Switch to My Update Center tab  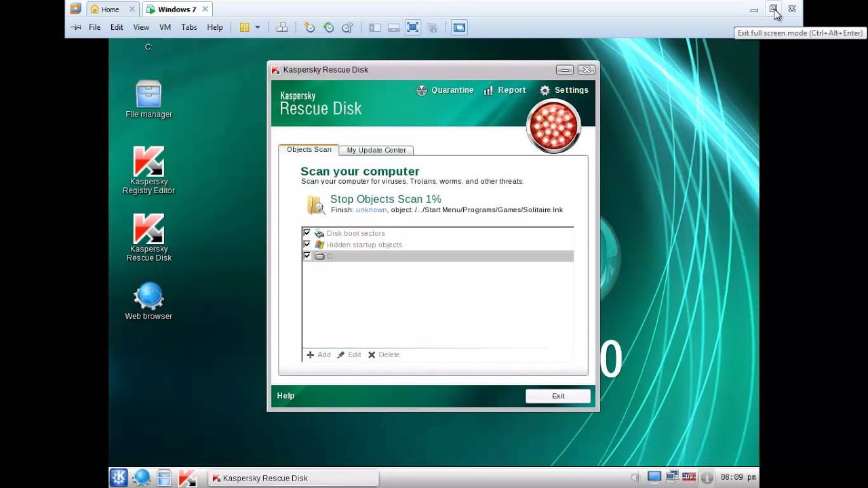coord(376,150)
